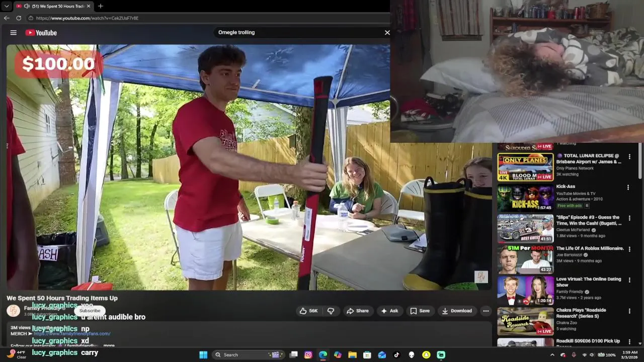
Task: Open options for Love Virtual video
Action: coord(629,280)
